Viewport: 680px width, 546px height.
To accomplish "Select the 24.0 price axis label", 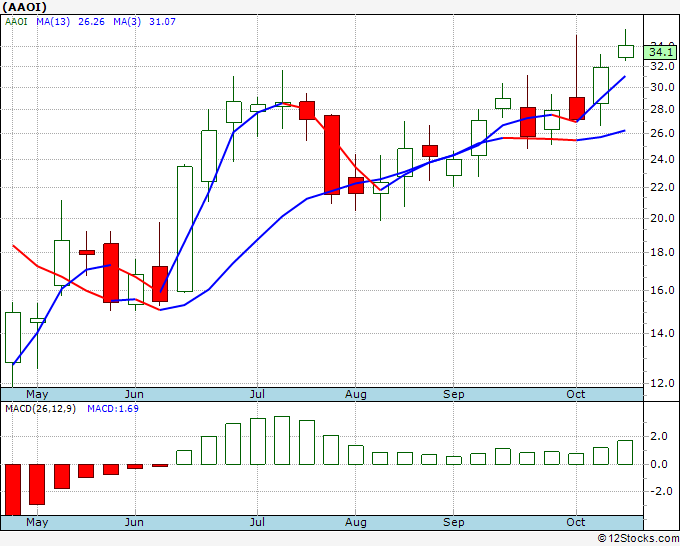I will tap(662, 159).
